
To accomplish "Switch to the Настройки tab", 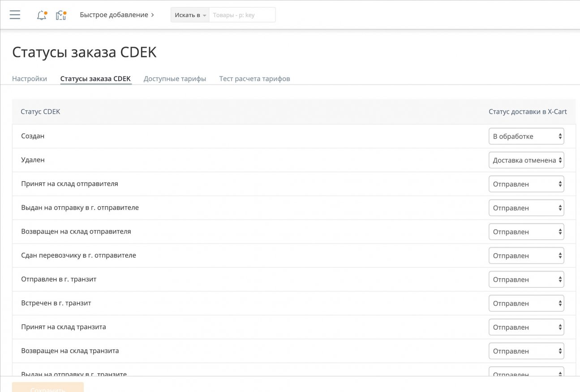I will pyautogui.click(x=29, y=78).
